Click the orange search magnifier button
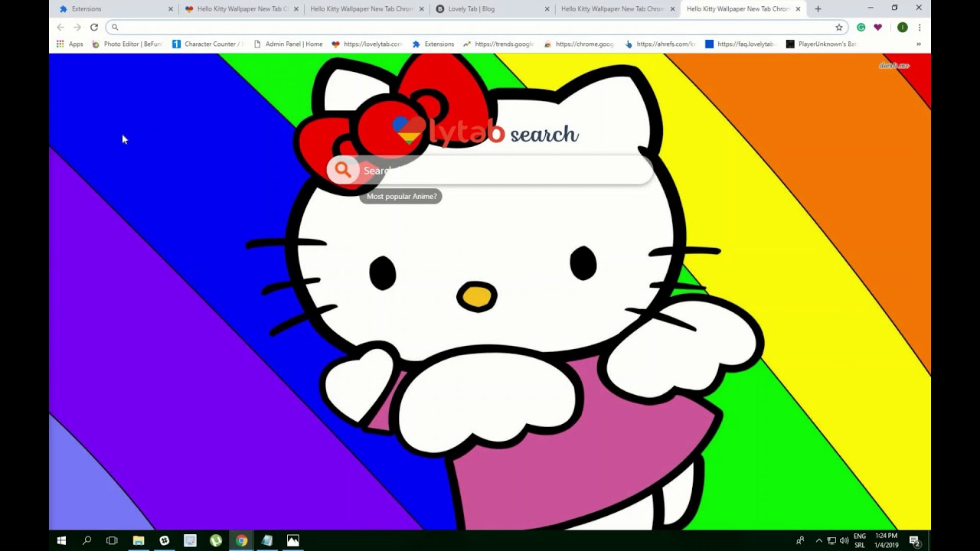Viewport: 980px width, 551px height. [343, 170]
